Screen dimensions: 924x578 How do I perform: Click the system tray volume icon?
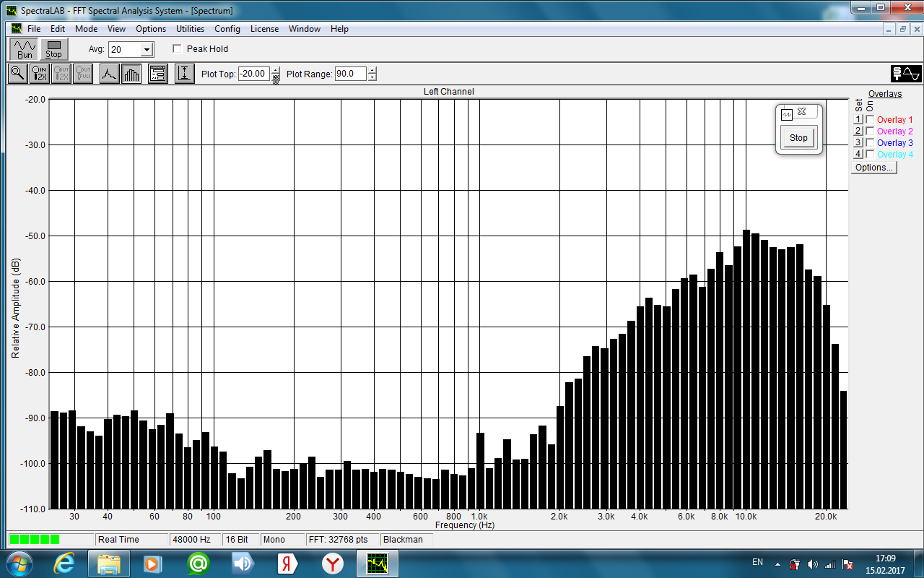click(813, 564)
